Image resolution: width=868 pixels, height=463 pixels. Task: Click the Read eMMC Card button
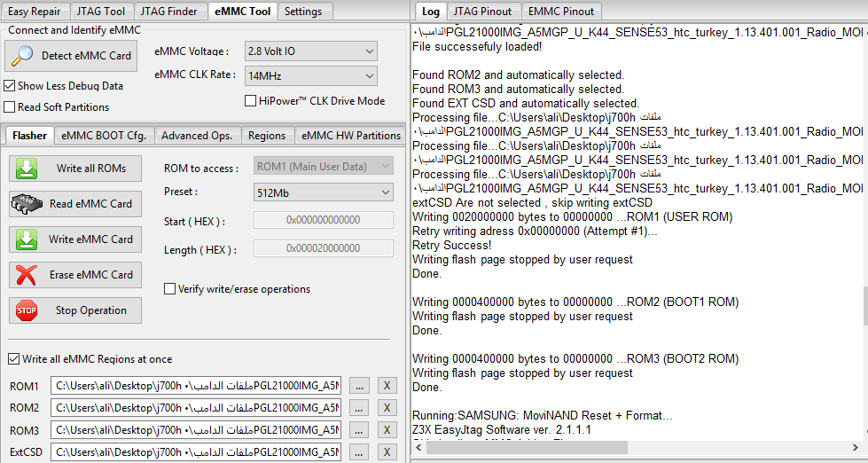click(75, 204)
